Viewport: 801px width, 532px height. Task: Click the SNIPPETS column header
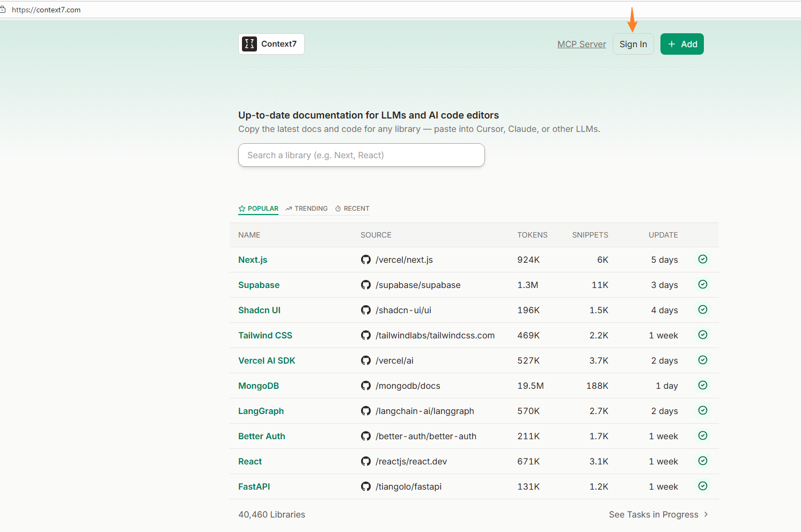[590, 235]
